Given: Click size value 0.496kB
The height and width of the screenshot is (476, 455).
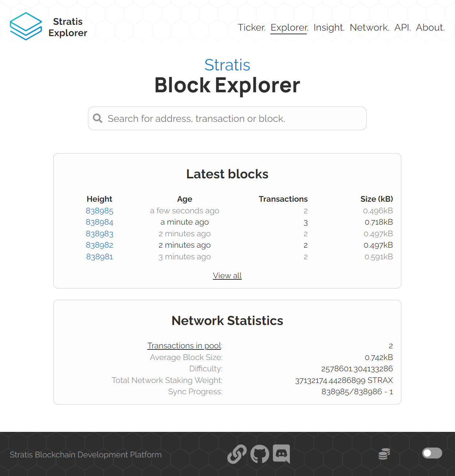Looking at the screenshot, I should 378,211.
